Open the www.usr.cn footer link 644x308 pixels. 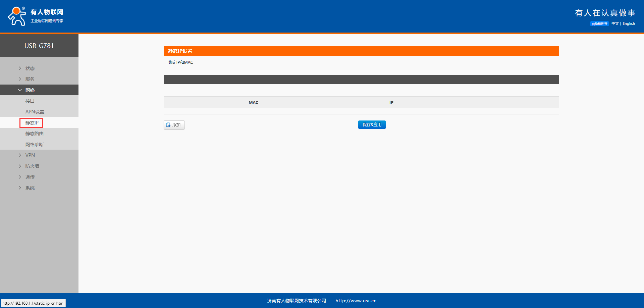click(x=356, y=301)
